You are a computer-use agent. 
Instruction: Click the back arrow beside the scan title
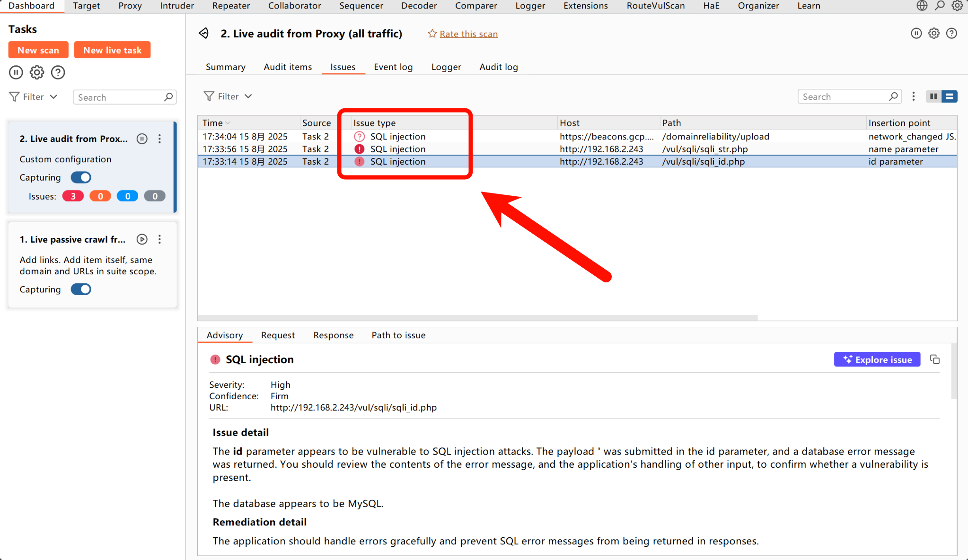click(204, 34)
